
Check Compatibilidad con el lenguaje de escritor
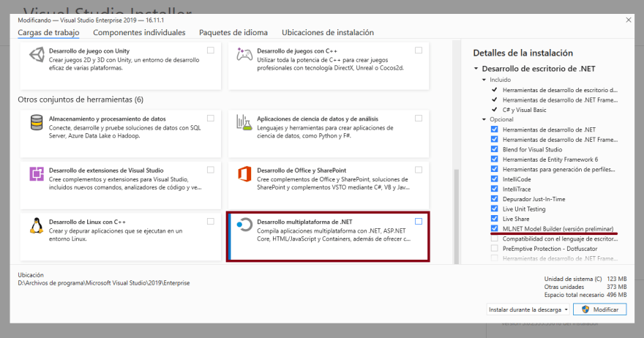click(x=495, y=239)
